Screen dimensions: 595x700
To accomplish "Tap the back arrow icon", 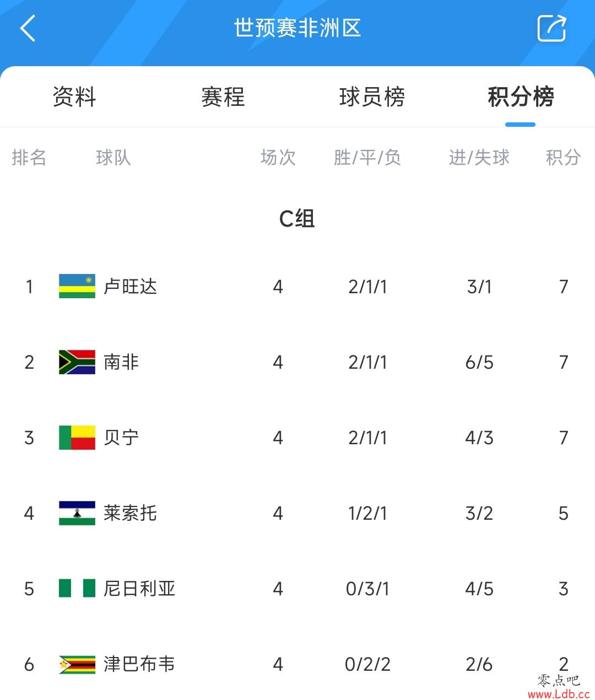I will pos(28,28).
